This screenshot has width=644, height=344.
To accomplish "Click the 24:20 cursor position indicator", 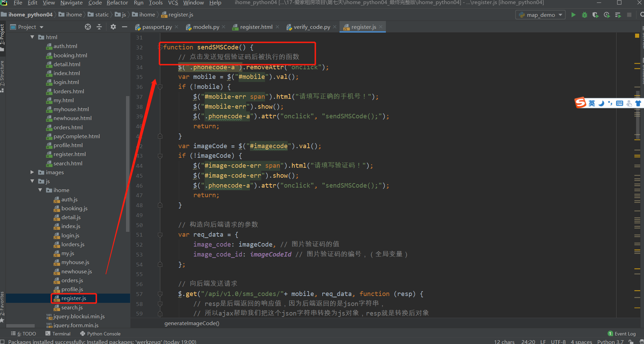I will [528, 342].
